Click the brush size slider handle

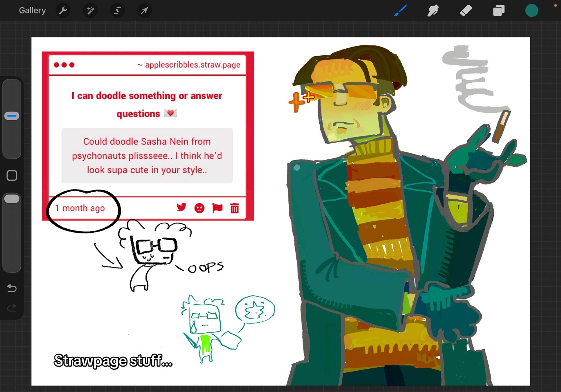tap(12, 116)
